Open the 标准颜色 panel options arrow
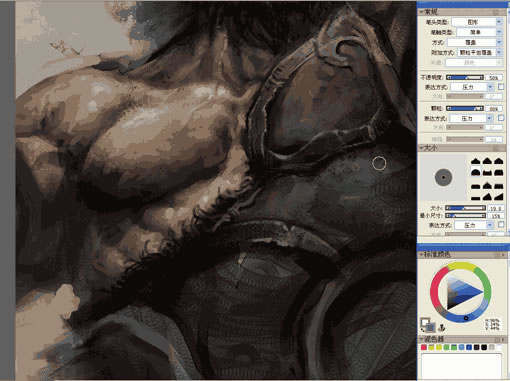 tap(503, 255)
